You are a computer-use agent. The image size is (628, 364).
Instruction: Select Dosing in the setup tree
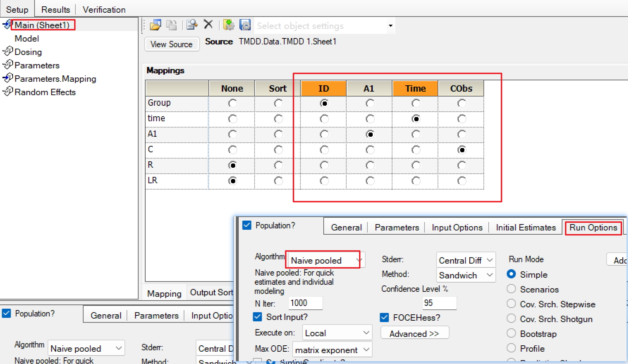click(x=28, y=52)
